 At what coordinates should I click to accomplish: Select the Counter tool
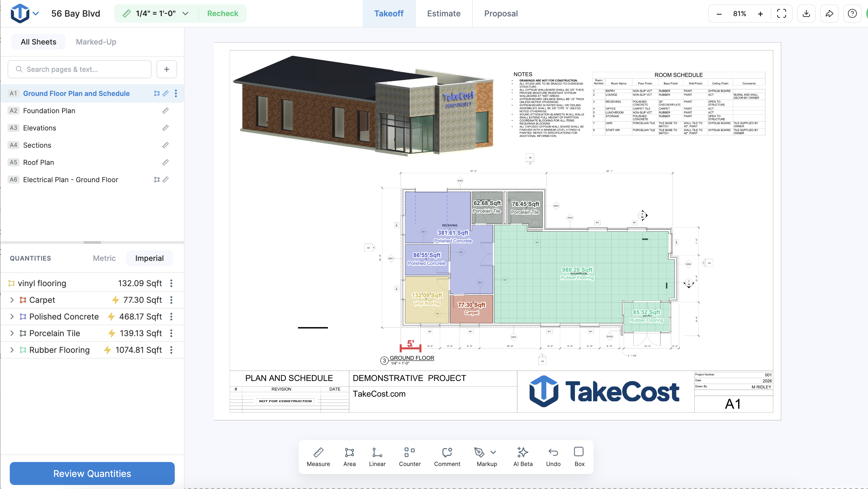click(x=409, y=457)
